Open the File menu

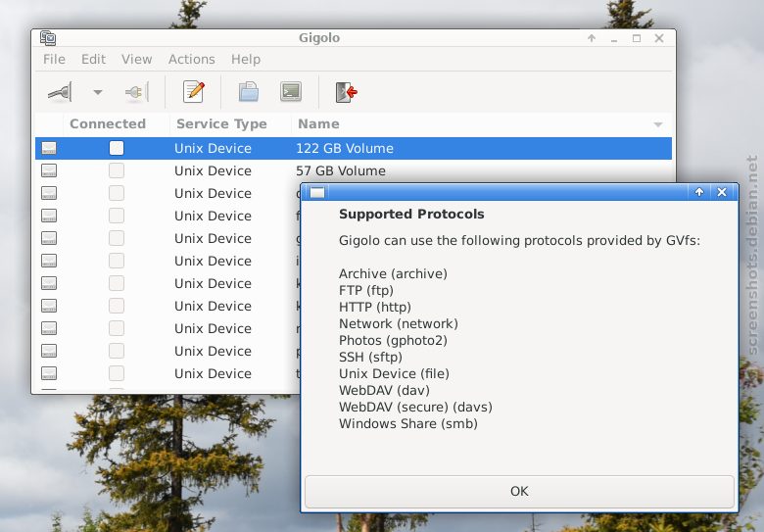[x=54, y=59]
